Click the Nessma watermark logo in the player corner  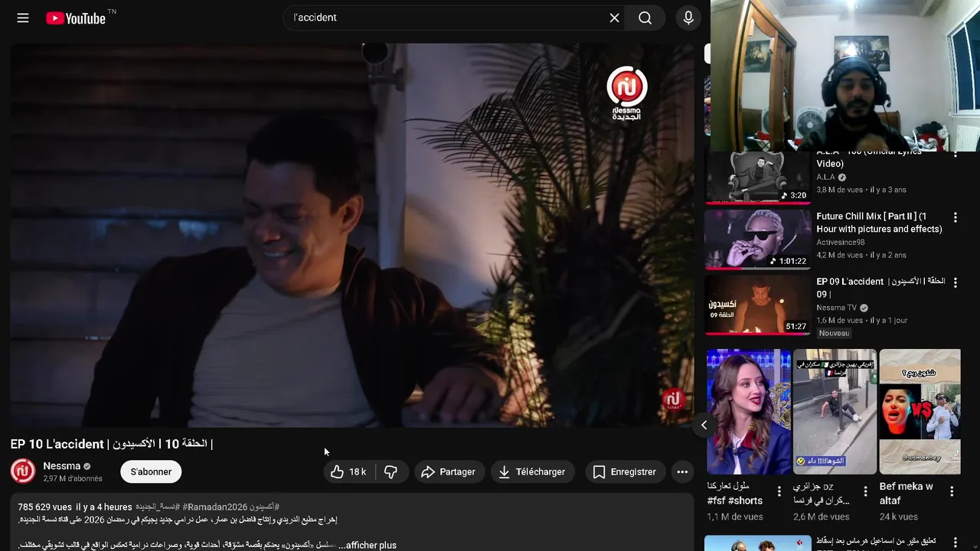672,399
